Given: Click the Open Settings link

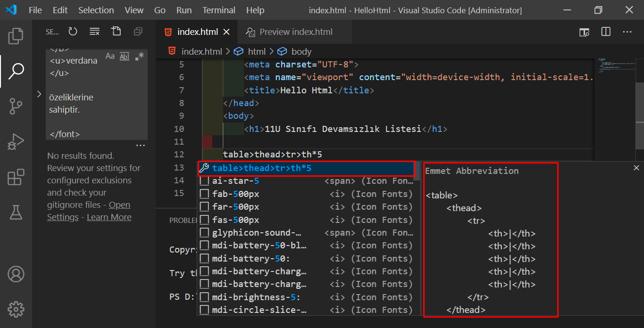Looking at the screenshot, I should pos(119,205).
